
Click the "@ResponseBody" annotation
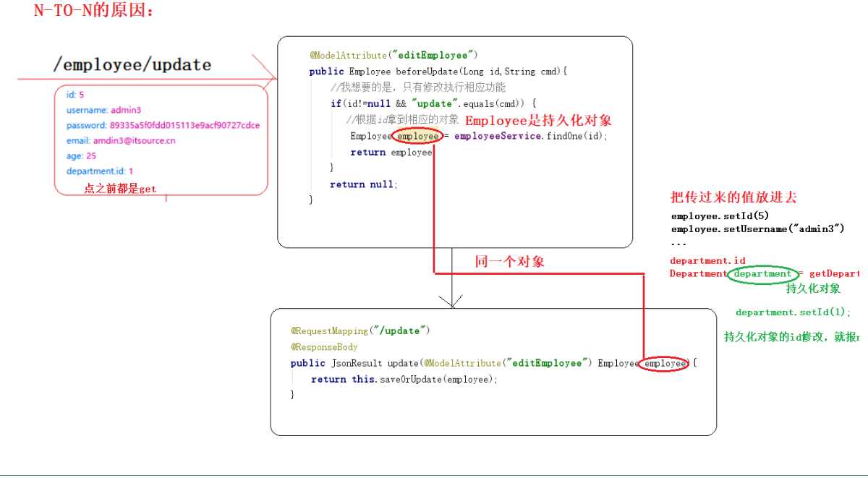tap(325, 347)
